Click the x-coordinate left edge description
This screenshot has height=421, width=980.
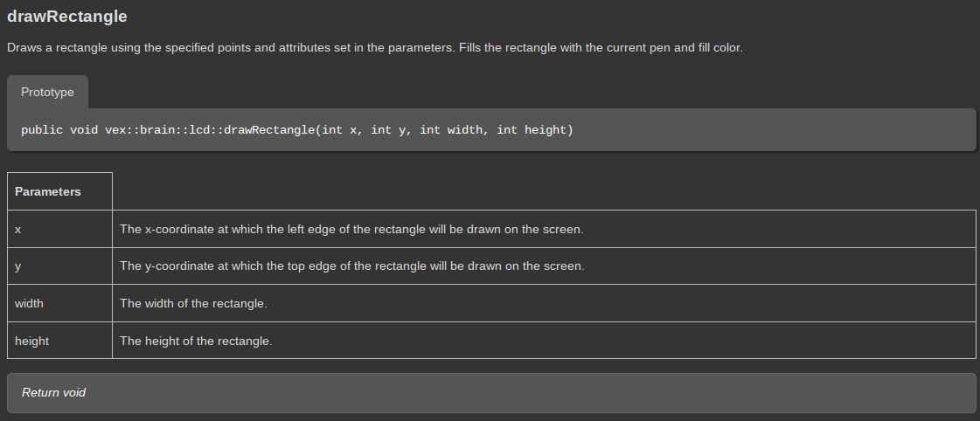point(351,229)
